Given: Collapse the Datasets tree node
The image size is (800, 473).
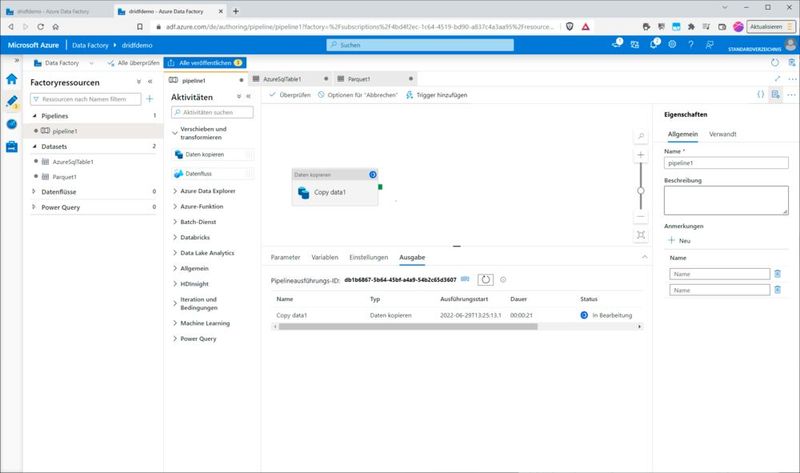Looking at the screenshot, I should pyautogui.click(x=34, y=146).
